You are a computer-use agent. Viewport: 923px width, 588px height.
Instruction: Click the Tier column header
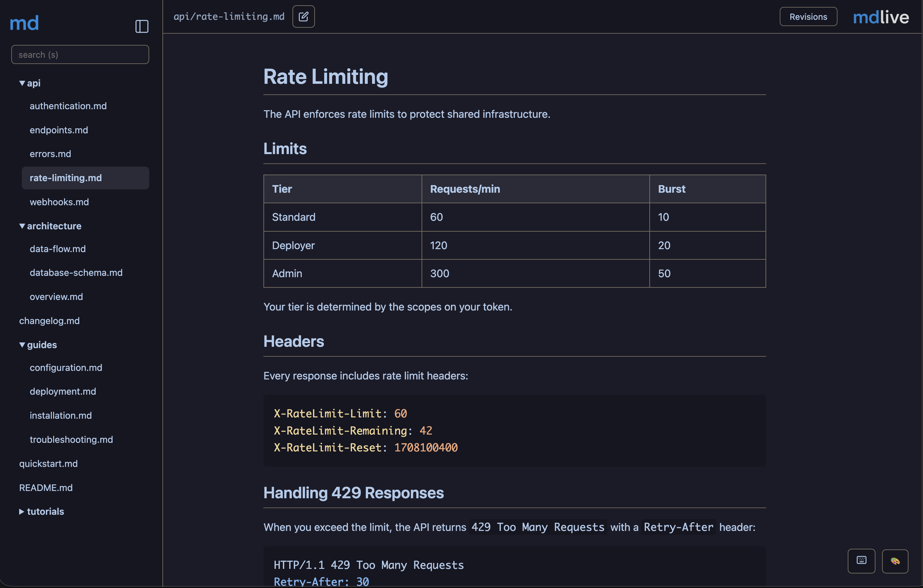(x=343, y=189)
